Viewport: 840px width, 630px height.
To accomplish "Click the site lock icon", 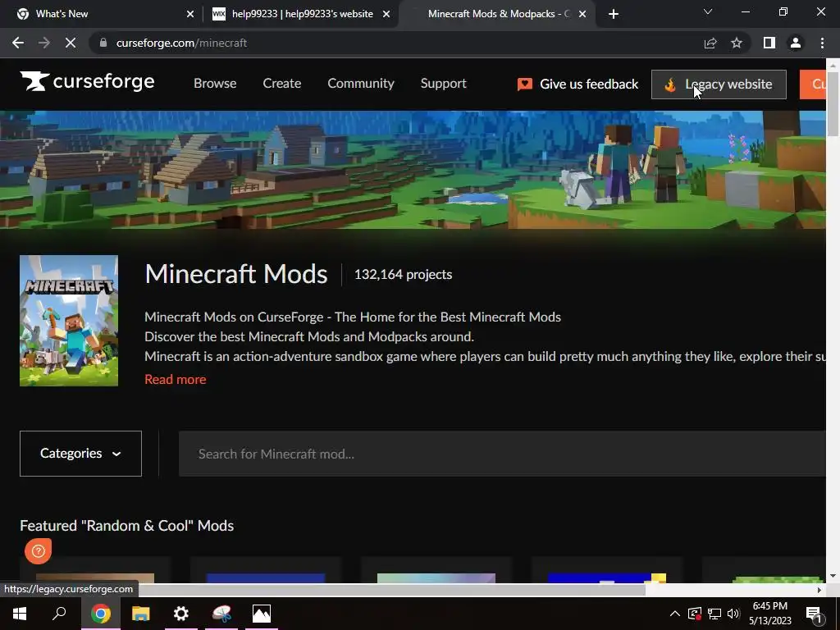I will pos(103,43).
